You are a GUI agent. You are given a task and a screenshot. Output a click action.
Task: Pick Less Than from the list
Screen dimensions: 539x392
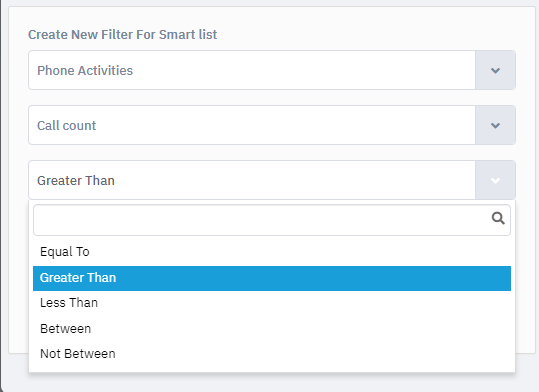[272, 303]
